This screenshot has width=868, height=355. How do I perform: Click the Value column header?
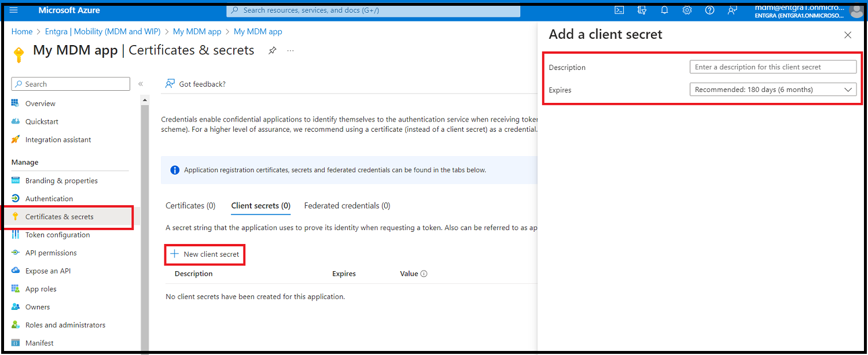click(x=409, y=273)
